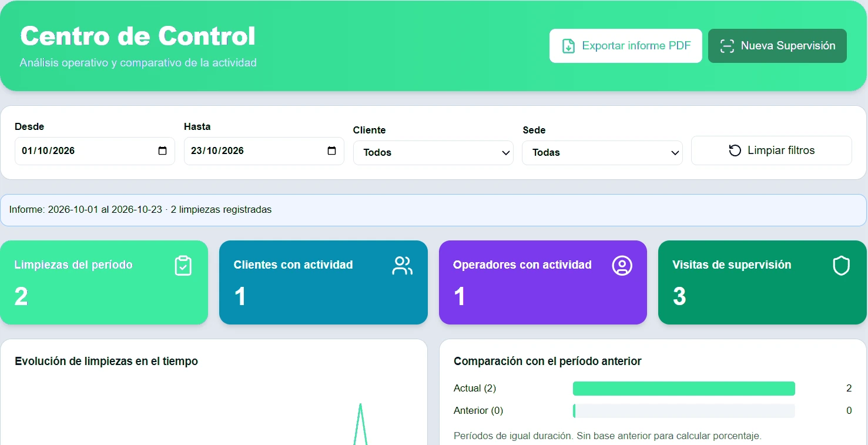Click the Evolución de limpiezas en el tiempo heading

coord(106,362)
